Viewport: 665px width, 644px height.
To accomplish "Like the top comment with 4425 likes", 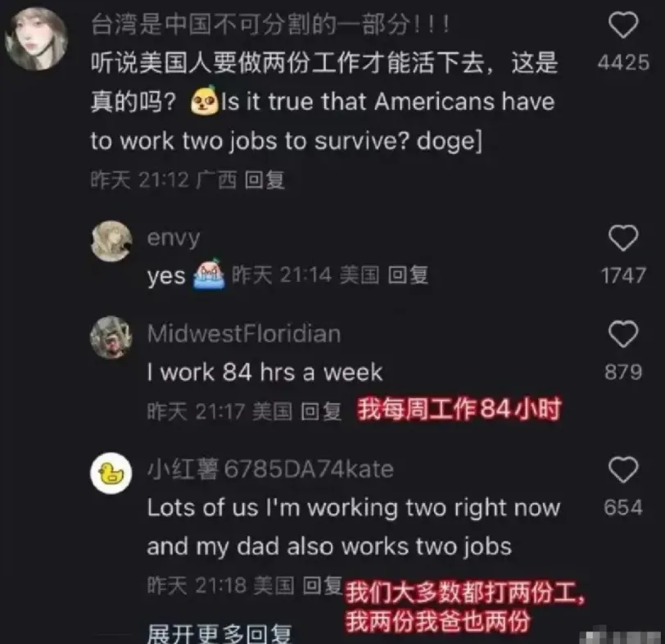I will tap(623, 25).
